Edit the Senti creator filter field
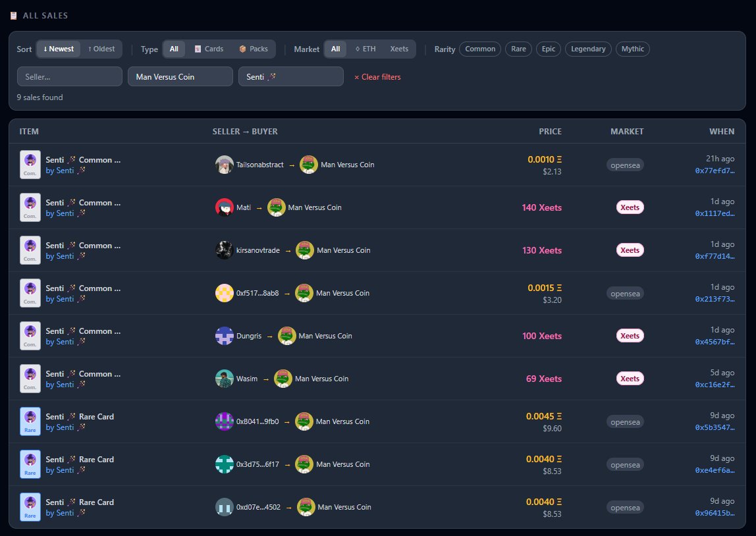This screenshot has width=756, height=536. [290, 76]
